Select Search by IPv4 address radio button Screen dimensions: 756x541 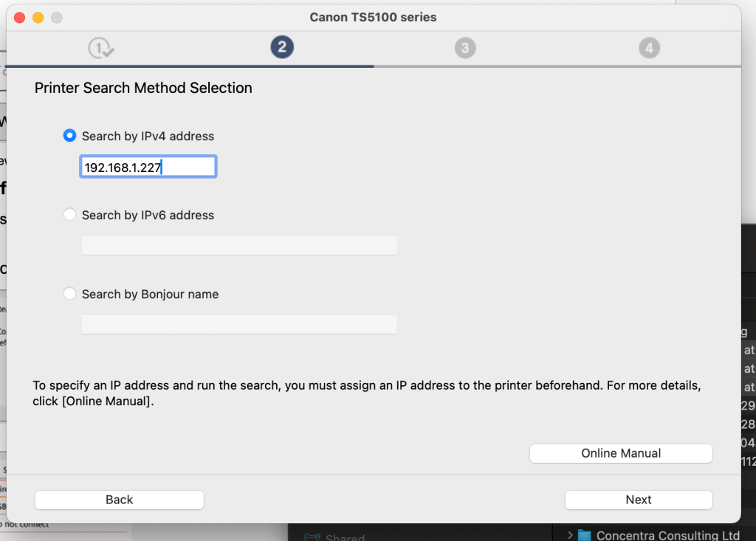click(69, 136)
